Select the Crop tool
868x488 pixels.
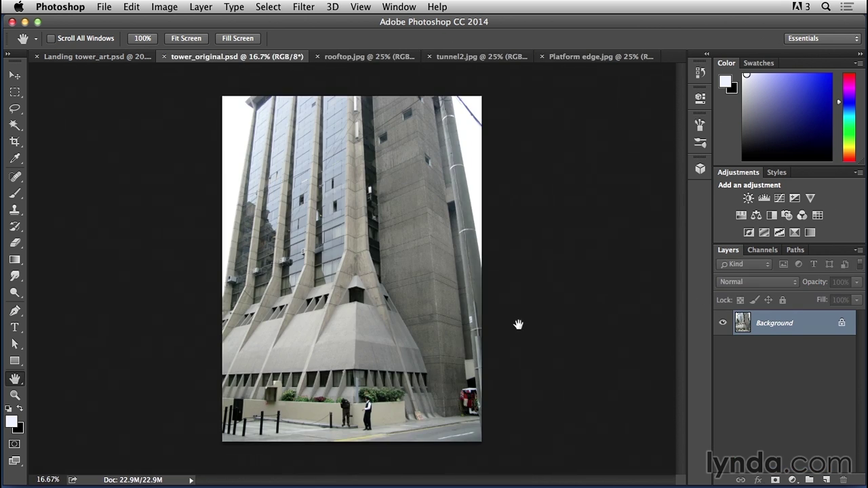[15, 142]
